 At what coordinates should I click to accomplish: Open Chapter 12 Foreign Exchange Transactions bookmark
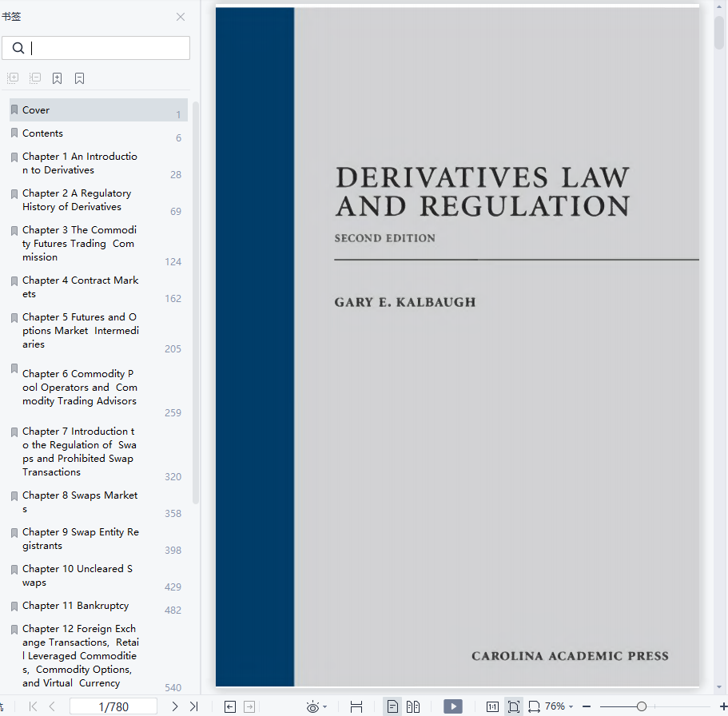pos(98,656)
